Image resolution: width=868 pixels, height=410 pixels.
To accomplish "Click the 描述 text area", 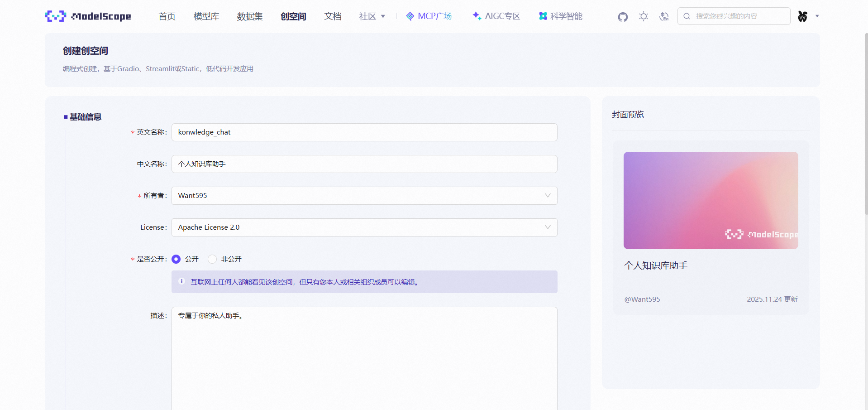I will tap(364, 358).
